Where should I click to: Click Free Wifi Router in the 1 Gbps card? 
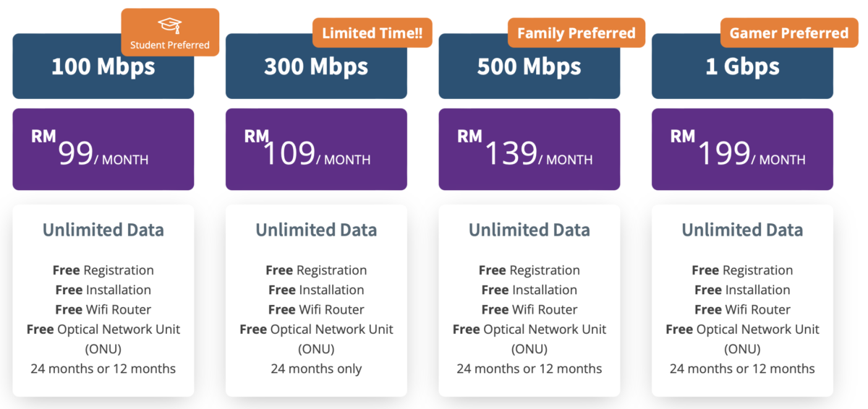coord(742,309)
